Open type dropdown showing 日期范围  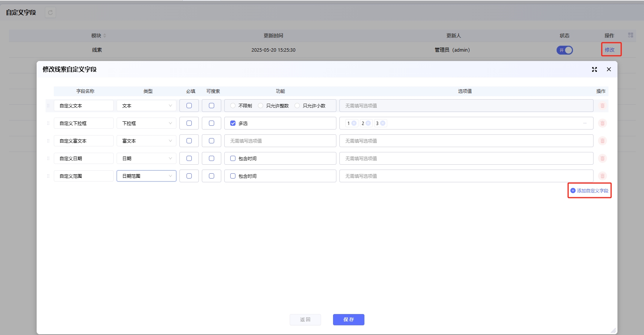pyautogui.click(x=146, y=176)
